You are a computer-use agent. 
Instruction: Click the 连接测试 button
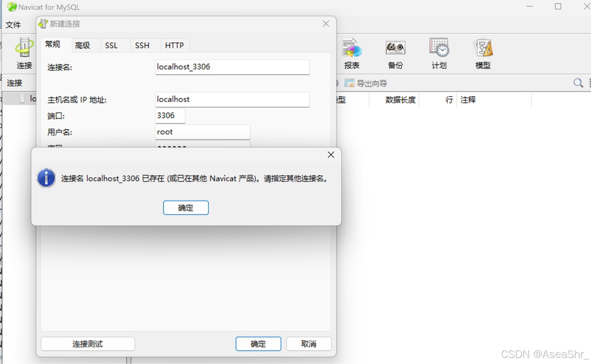tap(88, 344)
